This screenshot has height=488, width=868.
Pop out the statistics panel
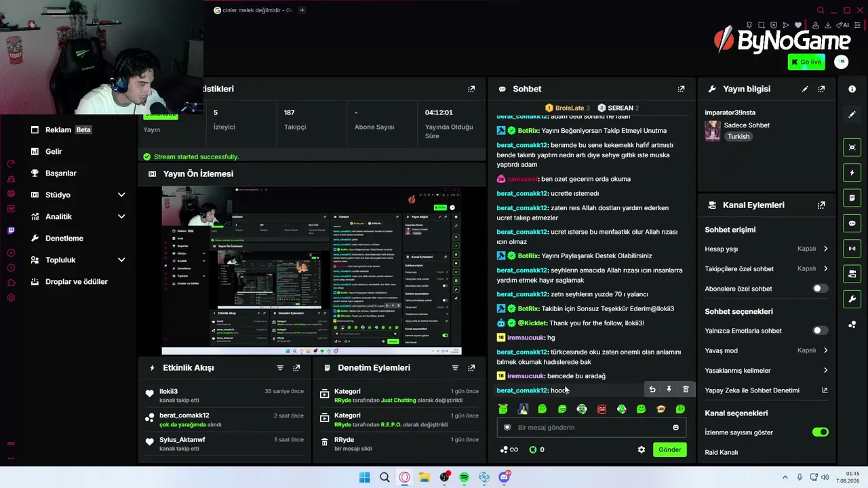pos(471,89)
